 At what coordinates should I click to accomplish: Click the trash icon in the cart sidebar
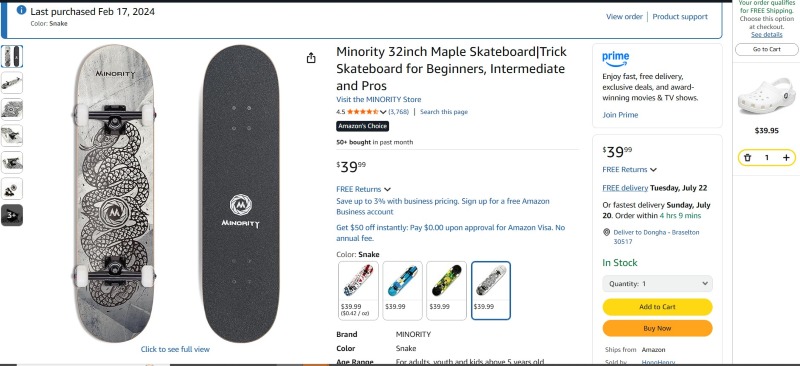[747, 158]
